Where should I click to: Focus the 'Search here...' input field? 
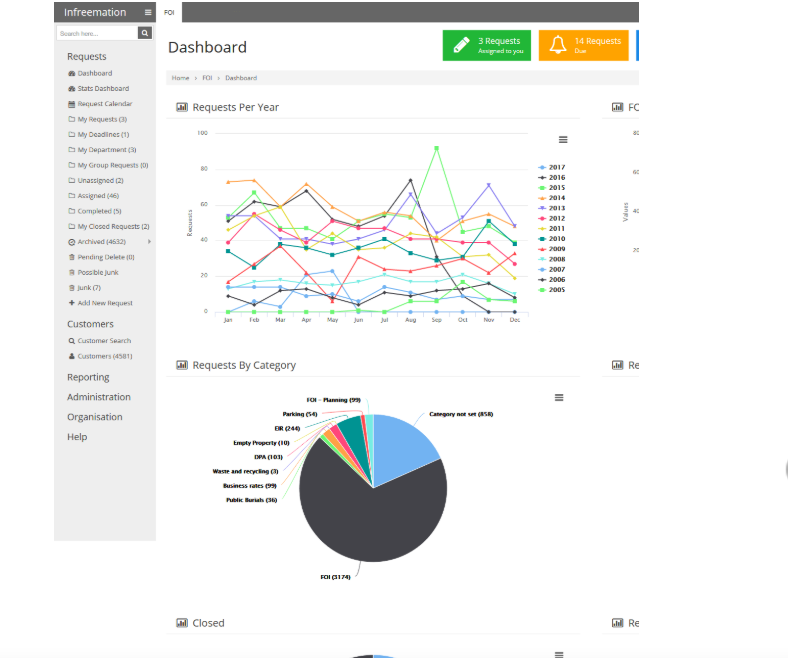coord(97,33)
